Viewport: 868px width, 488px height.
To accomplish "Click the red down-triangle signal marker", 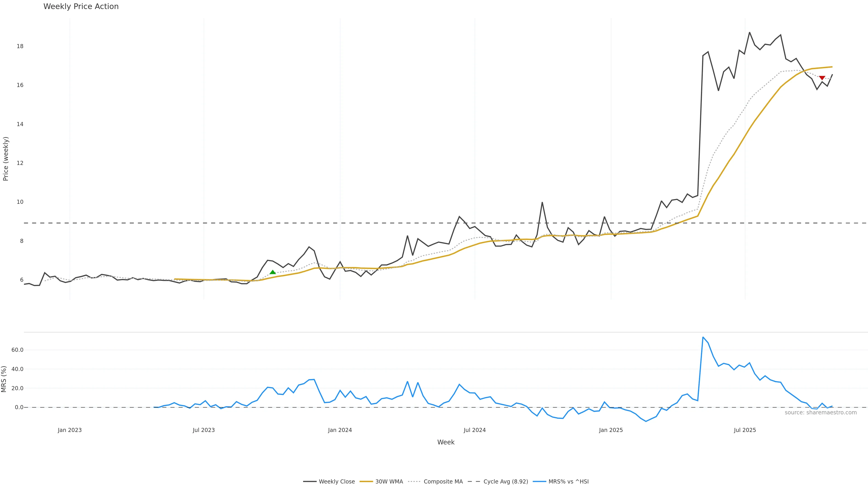I will click(822, 78).
